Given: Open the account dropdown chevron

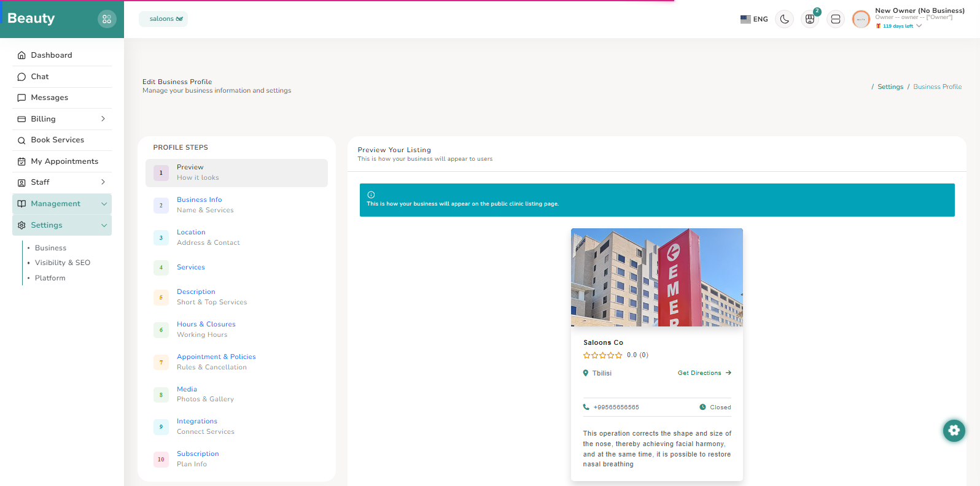Looking at the screenshot, I should [919, 26].
